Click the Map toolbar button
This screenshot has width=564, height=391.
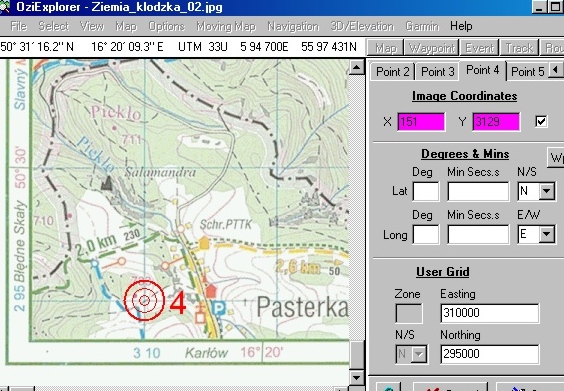(x=386, y=48)
